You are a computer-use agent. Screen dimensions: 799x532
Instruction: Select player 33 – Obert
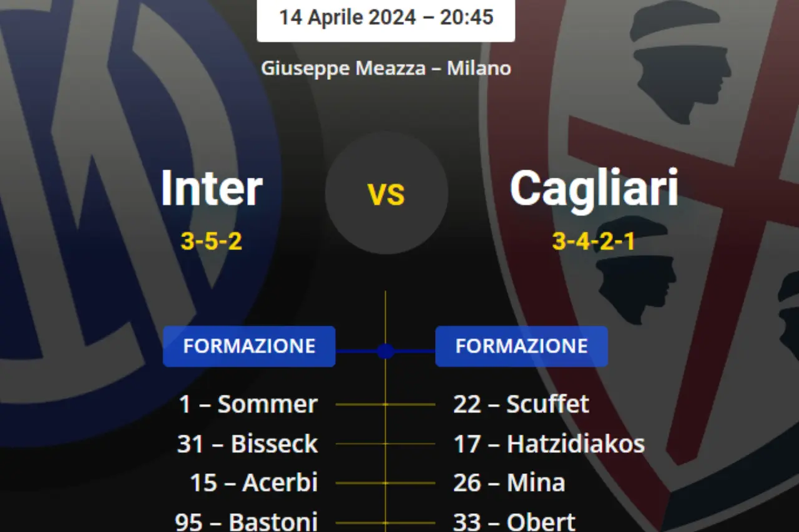pos(514,521)
